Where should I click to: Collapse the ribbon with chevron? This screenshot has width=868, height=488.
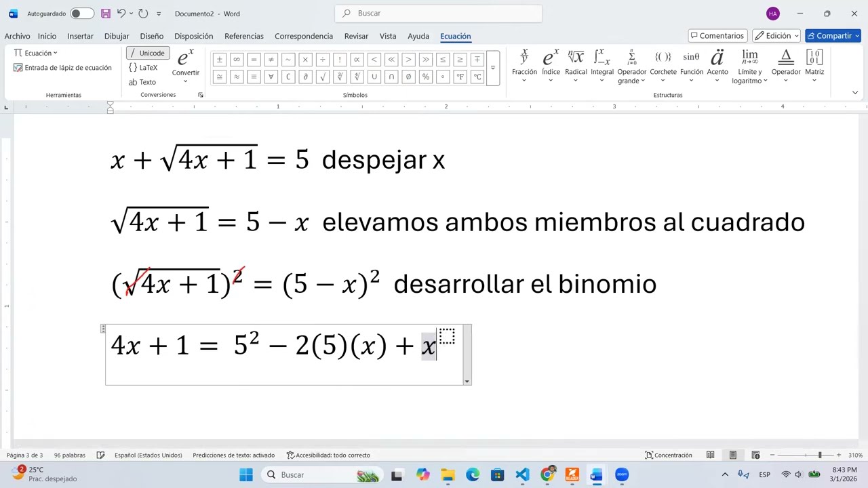tap(854, 93)
